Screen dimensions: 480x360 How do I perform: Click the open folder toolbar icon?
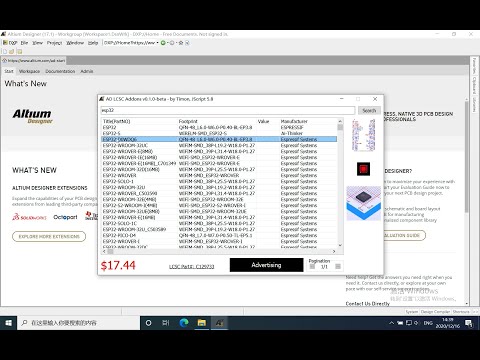click(x=12, y=51)
